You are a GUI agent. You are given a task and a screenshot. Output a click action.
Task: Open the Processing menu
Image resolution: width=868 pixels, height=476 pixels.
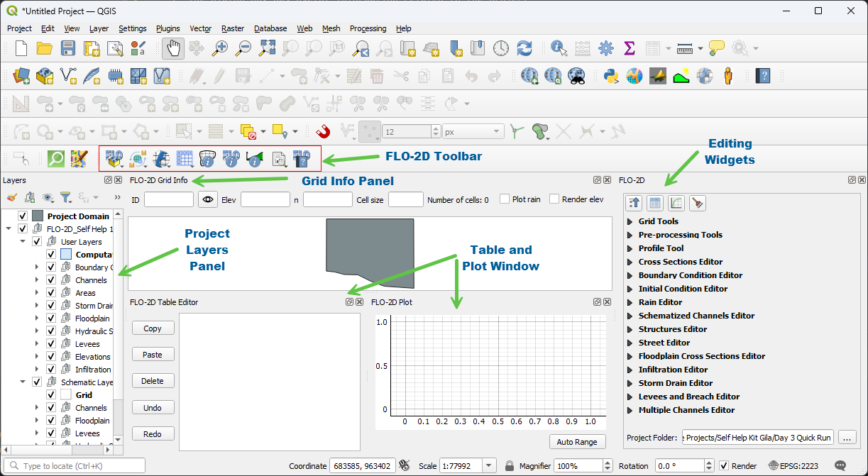[368, 28]
